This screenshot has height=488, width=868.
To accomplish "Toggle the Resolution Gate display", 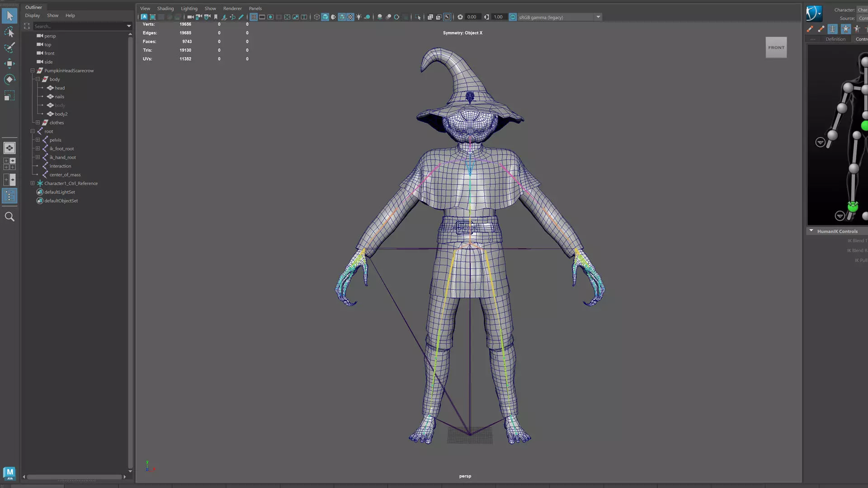I will [x=270, y=17].
